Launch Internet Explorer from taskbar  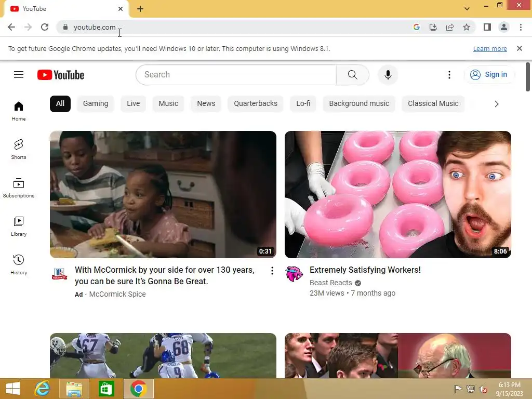(43, 389)
